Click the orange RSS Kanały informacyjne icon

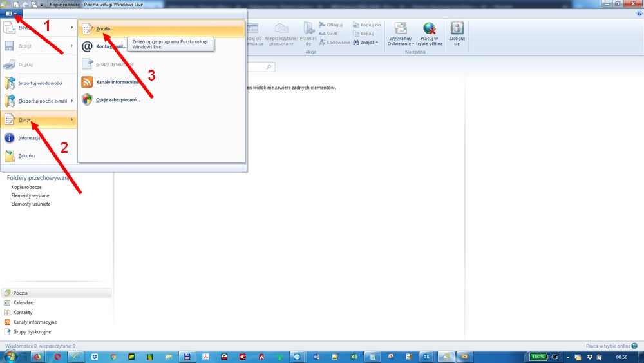87,82
